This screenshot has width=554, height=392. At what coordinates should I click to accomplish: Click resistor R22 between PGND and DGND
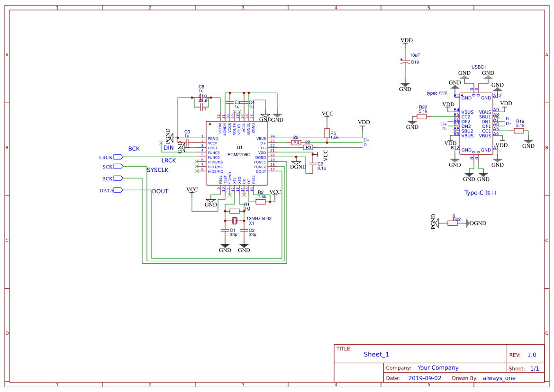pos(453,223)
